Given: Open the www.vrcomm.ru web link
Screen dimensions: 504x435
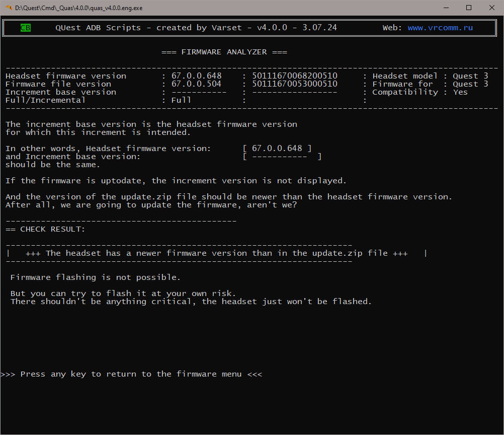Looking at the screenshot, I should coord(440,28).
